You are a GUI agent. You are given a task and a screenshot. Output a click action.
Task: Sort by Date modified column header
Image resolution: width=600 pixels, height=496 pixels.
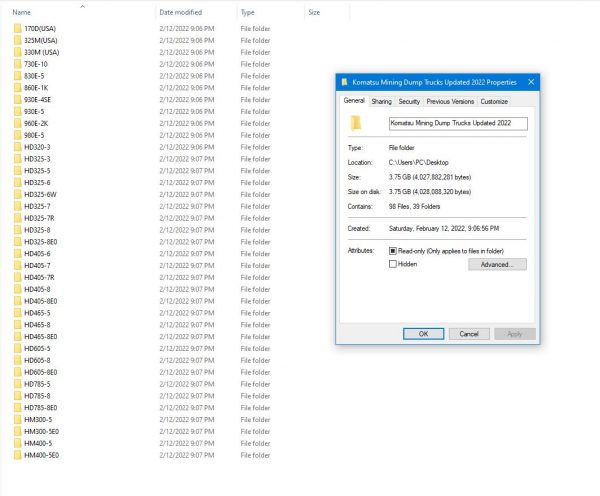point(181,12)
